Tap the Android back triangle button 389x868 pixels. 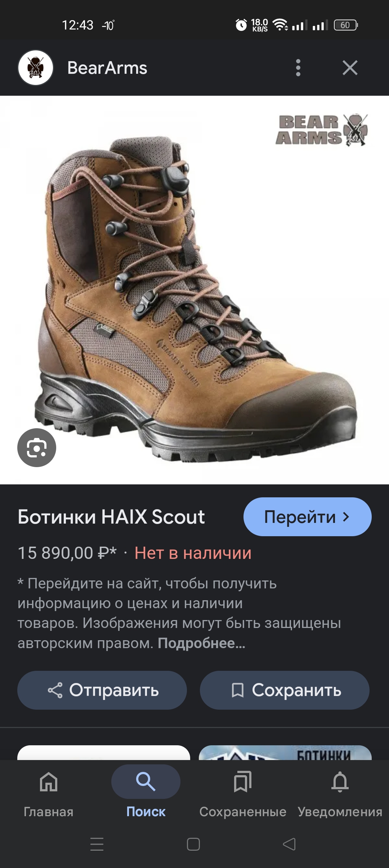pos(290,844)
